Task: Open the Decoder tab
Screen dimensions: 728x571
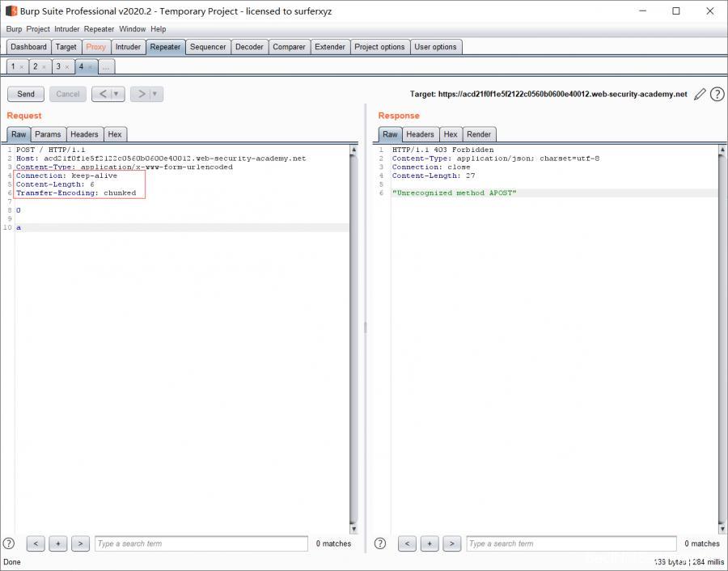Action: click(x=249, y=47)
